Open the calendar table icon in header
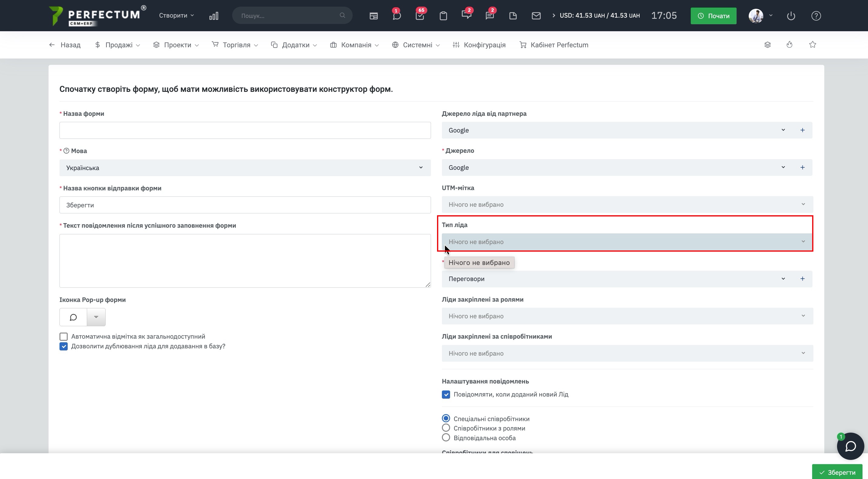868x479 pixels. coord(373,16)
